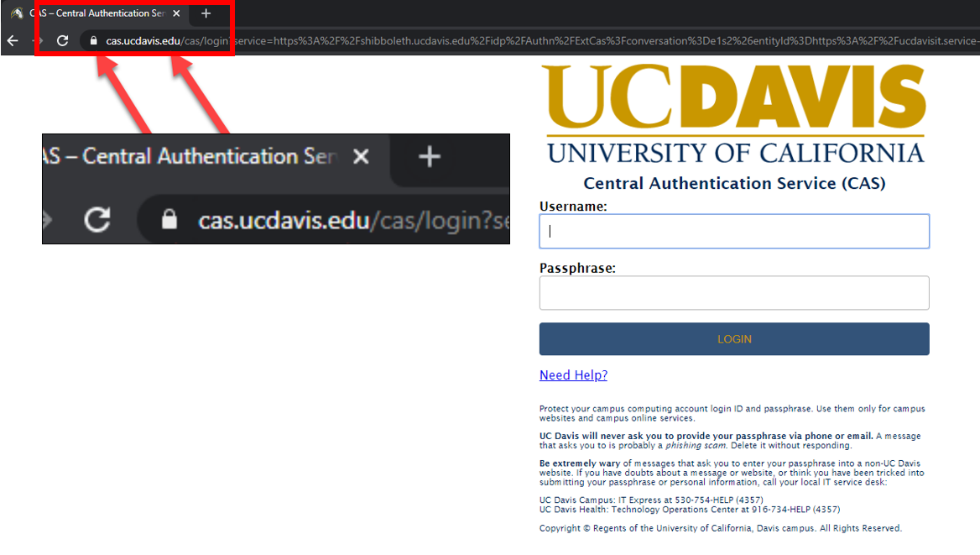Close the CAS – Central Authentication tab

(176, 13)
